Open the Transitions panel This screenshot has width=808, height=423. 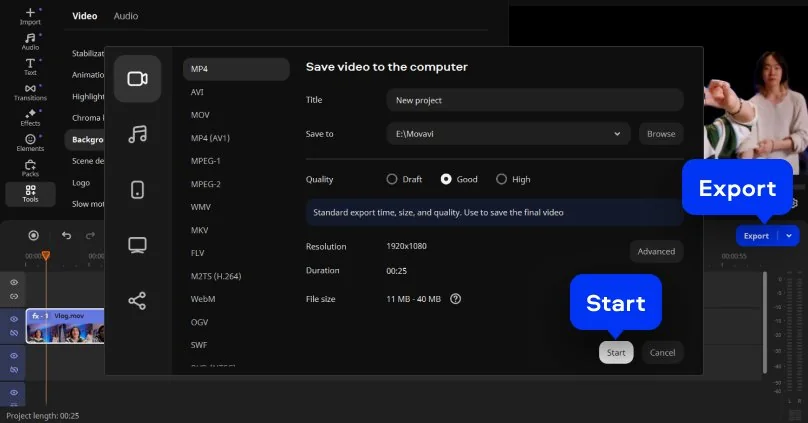(30, 91)
